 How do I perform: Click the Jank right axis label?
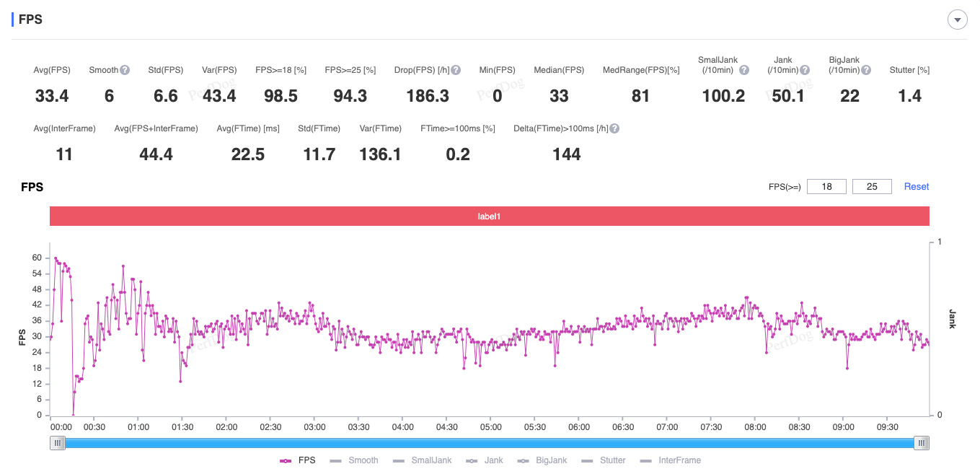952,319
